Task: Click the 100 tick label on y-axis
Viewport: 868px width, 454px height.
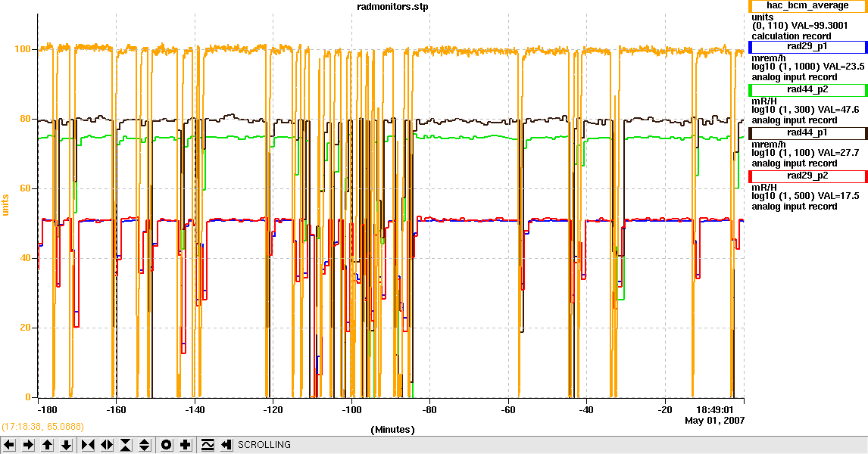Action: click(x=23, y=49)
